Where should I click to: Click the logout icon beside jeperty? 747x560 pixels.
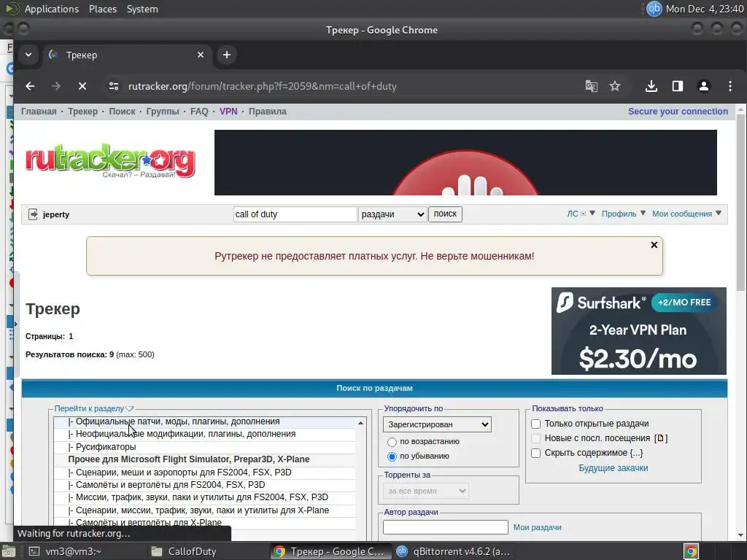click(x=33, y=214)
